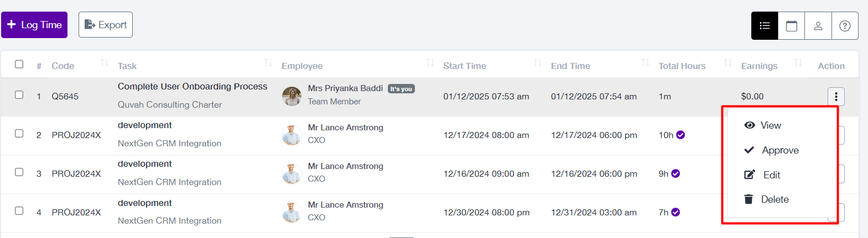Open the employee view icon
This screenshot has width=868, height=238.
818,25
